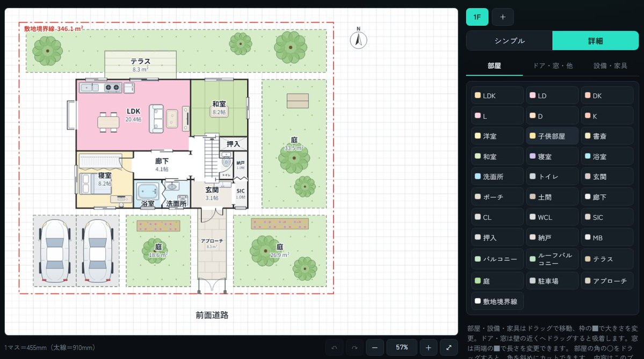Add a テラス area from the palette
Image resolution: width=644 pixels, height=359 pixels.
pos(607,259)
